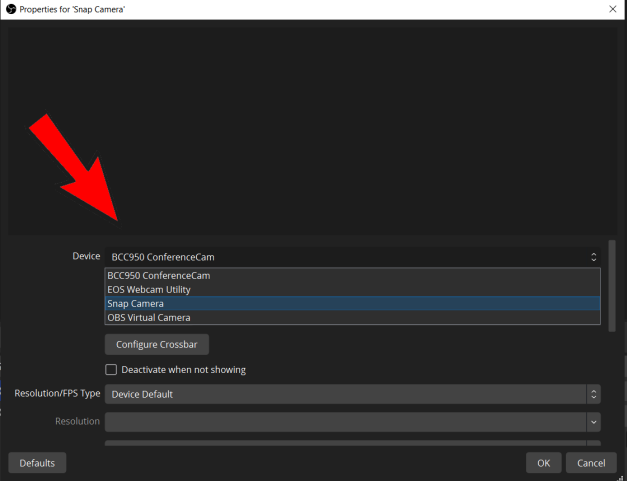The height and width of the screenshot is (481, 627).
Task: Reset settings with the Defaults button
Action: click(37, 463)
